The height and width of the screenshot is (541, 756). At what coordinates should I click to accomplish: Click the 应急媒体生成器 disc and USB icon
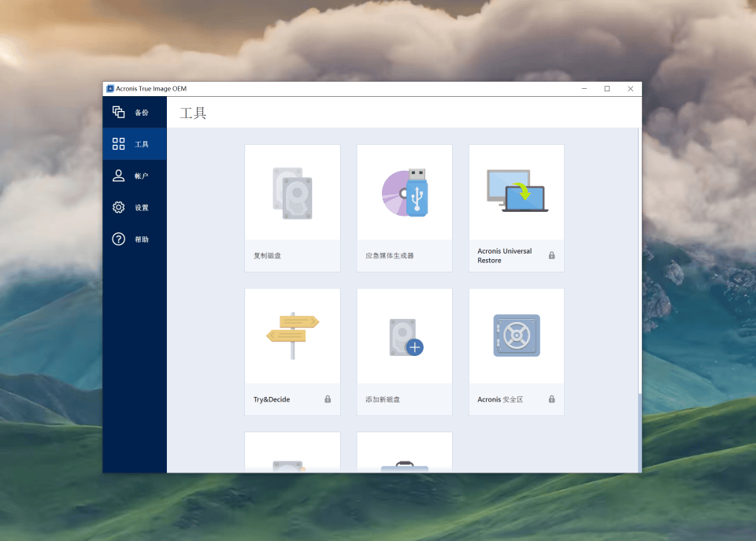click(405, 193)
